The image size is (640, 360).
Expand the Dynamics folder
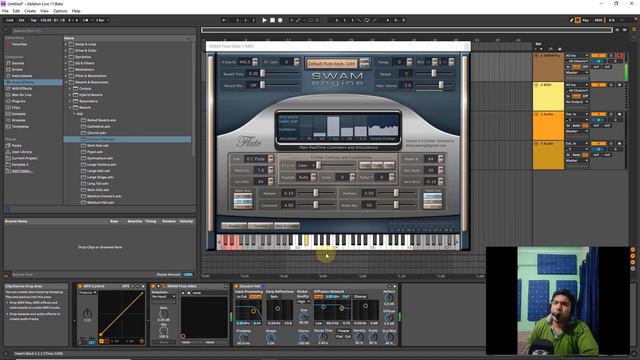[x=66, y=57]
